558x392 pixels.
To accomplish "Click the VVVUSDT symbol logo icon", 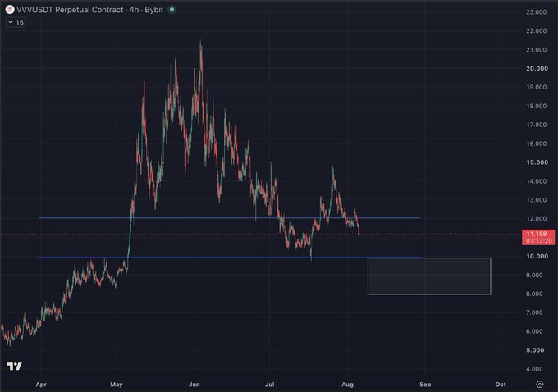I will pyautogui.click(x=10, y=10).
